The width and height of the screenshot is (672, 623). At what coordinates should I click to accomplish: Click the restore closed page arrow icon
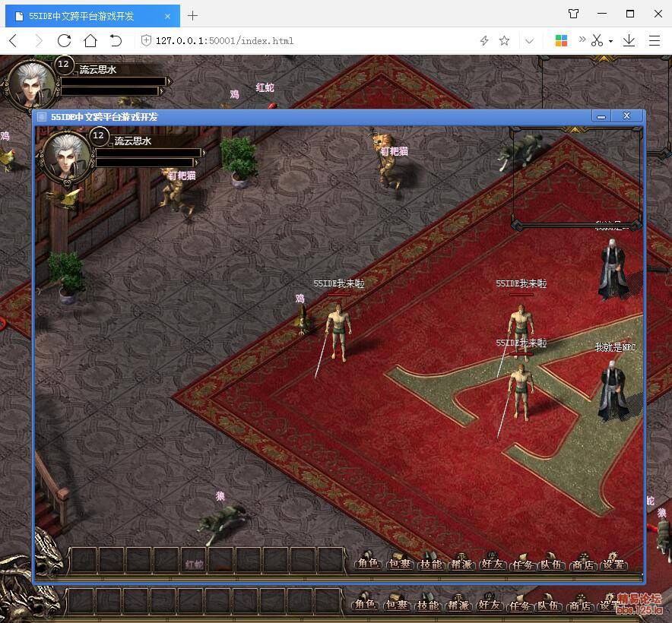[116, 41]
